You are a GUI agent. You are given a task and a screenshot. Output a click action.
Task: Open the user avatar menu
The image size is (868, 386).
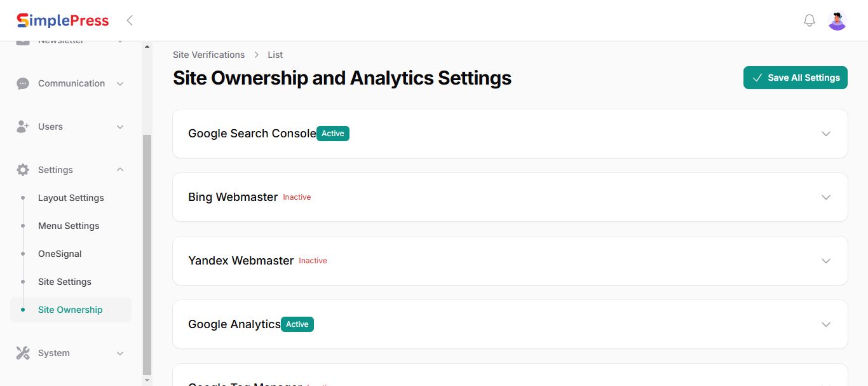tap(837, 20)
